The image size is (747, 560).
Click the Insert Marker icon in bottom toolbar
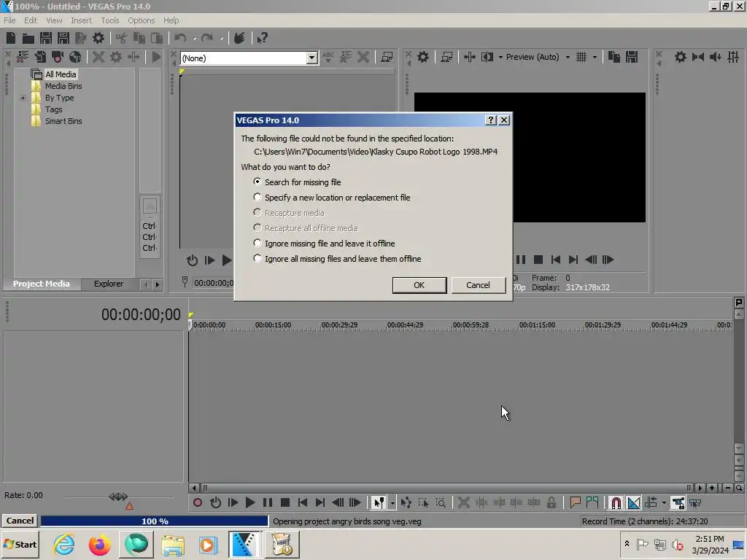click(x=575, y=502)
